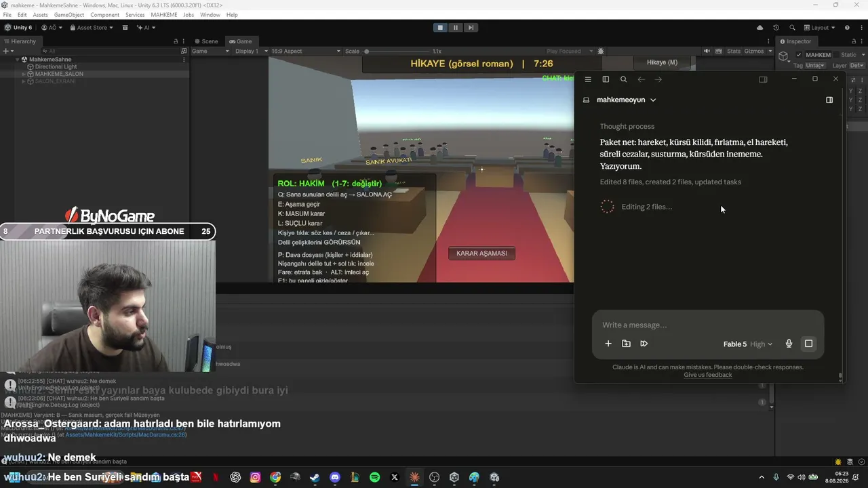Open Hierarchy search-by-type icon

[184, 51]
